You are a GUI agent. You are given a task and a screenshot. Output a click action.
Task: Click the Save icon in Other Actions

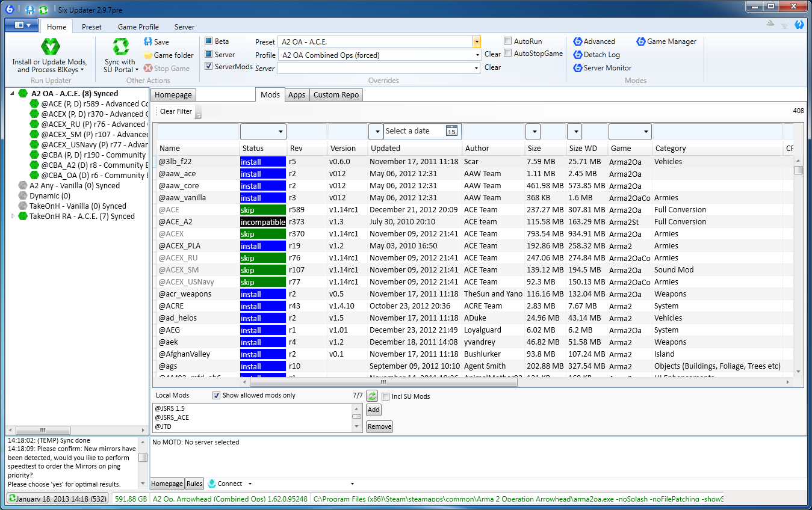(148, 42)
